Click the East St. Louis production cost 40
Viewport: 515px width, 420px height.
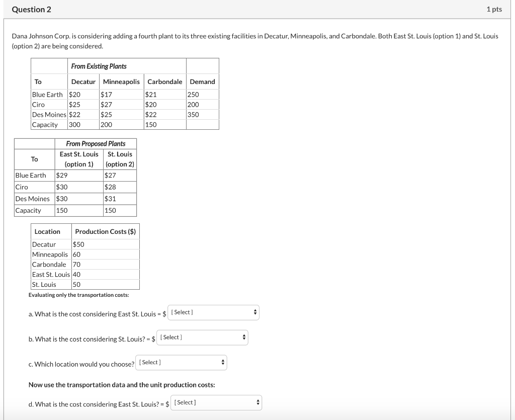click(x=76, y=275)
